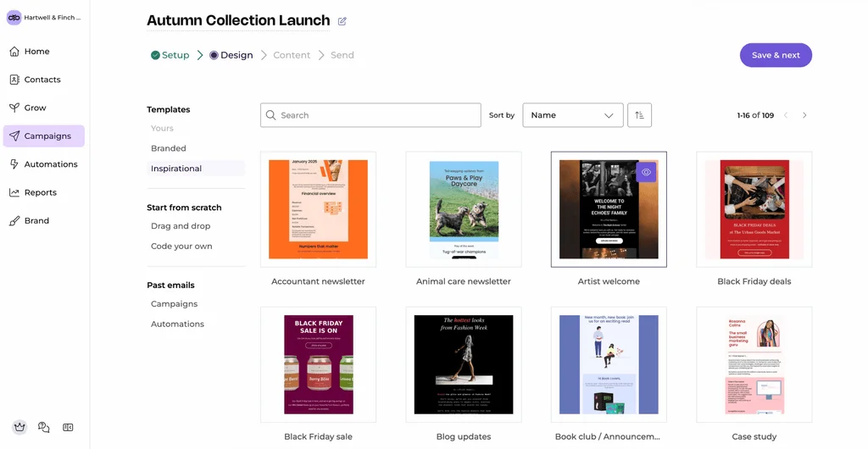The image size is (868, 449).
Task: Select the Animal care newsletter thumbnail
Action: click(x=464, y=209)
